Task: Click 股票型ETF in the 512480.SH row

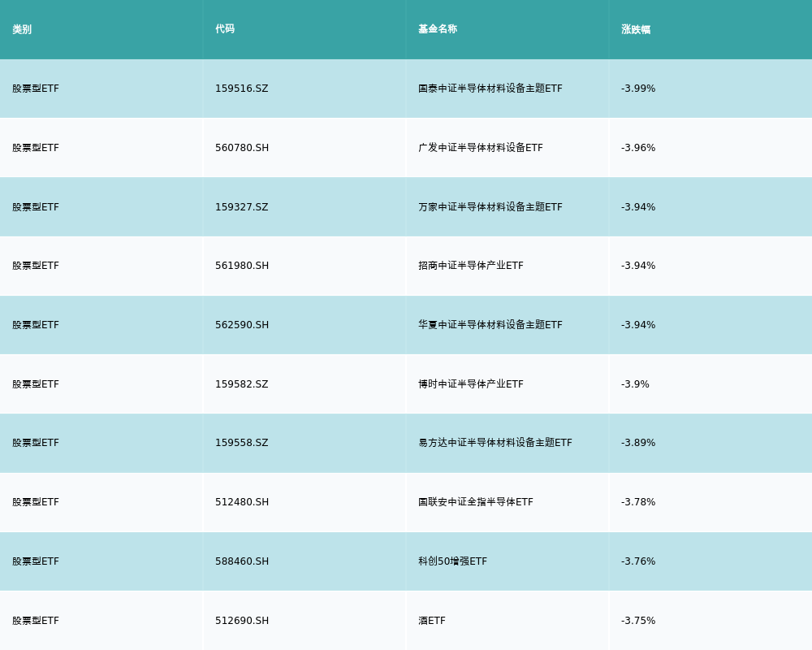Action: (36, 502)
